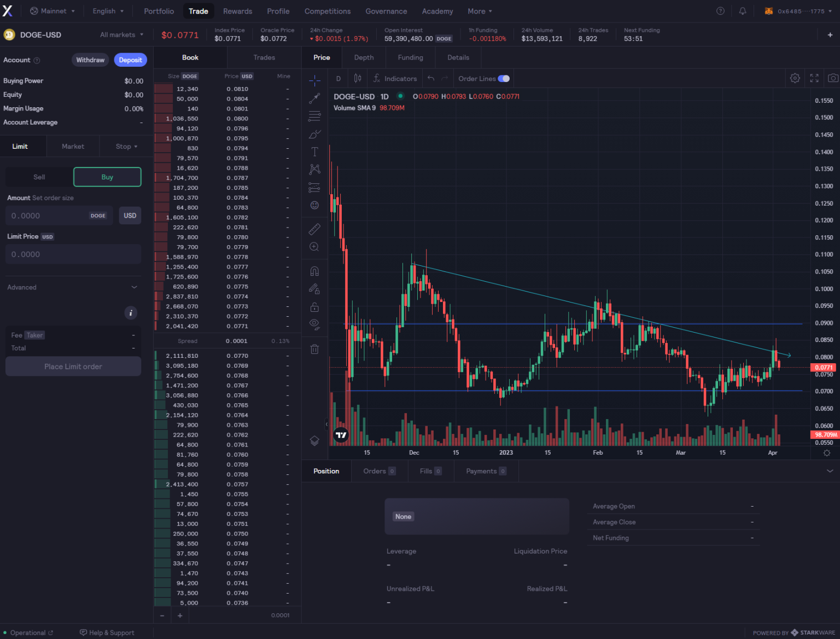Open the wallet address 0x6485 dropdown
The width and height of the screenshot is (840, 639).
coord(798,11)
